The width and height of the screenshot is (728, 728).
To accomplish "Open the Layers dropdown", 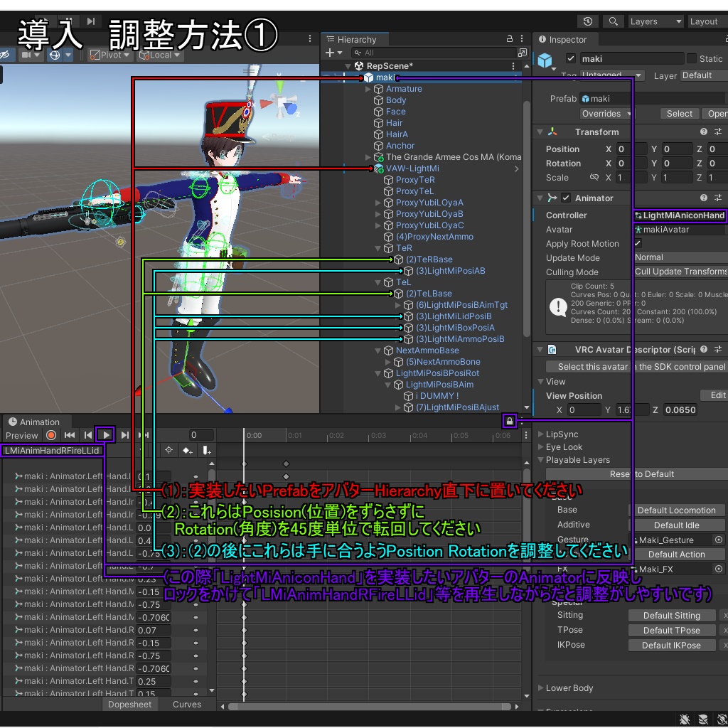I will 655,21.
